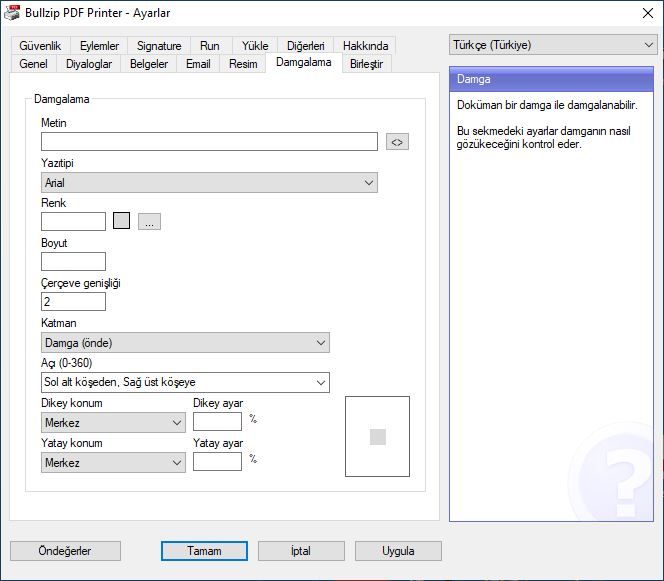Select the Damgalama tab

point(304,62)
